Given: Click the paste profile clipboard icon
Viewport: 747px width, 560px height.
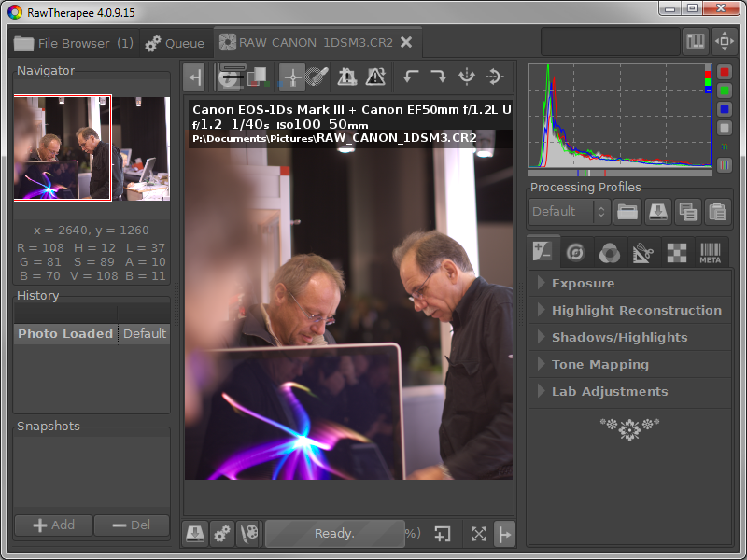Looking at the screenshot, I should coord(716,212).
